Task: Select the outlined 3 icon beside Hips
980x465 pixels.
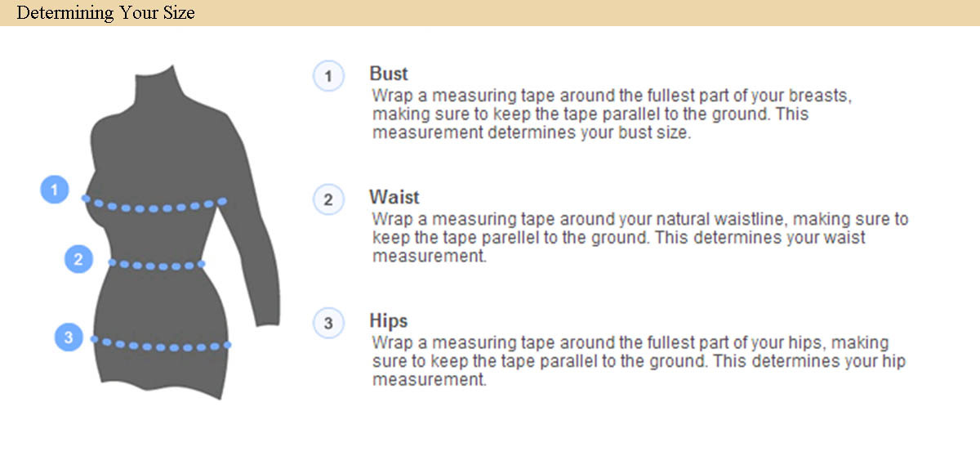Action: (328, 323)
